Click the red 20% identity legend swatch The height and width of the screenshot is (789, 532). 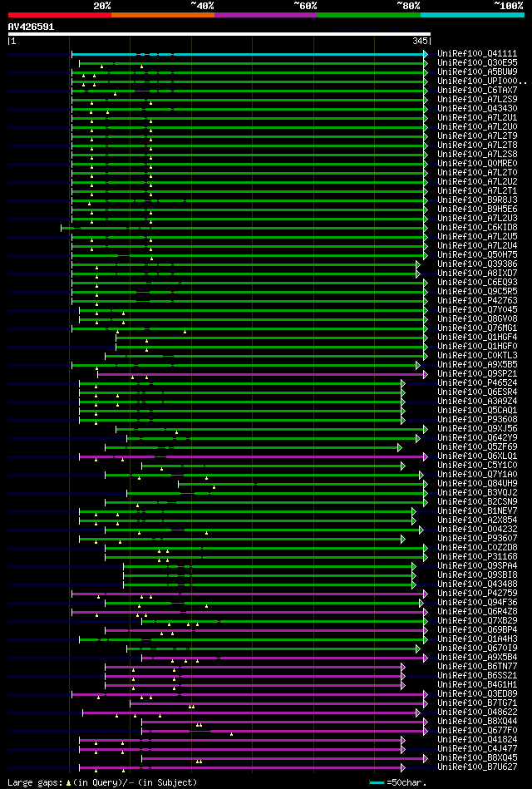tap(59, 15)
